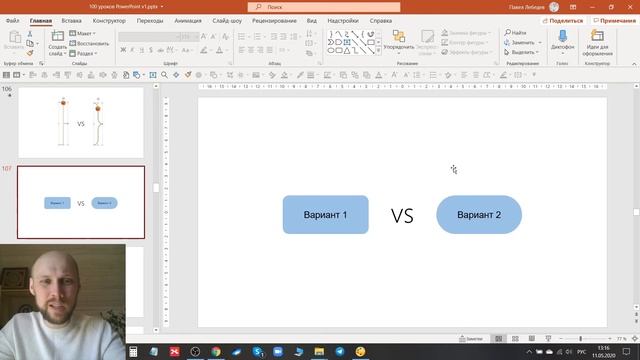Toggle justify alignment
The image size is (640, 360).
[x=269, y=50]
